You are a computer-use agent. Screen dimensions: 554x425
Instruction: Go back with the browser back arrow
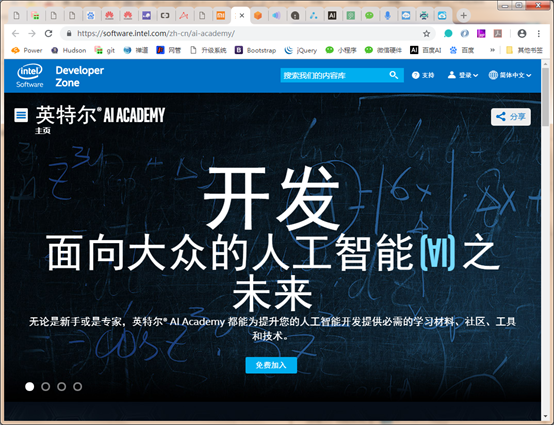tap(15, 34)
